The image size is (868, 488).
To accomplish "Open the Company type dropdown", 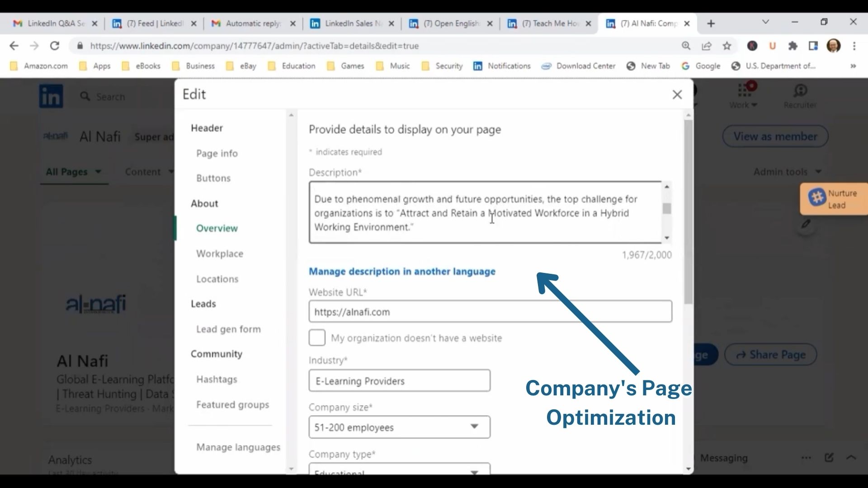I will tap(400, 469).
